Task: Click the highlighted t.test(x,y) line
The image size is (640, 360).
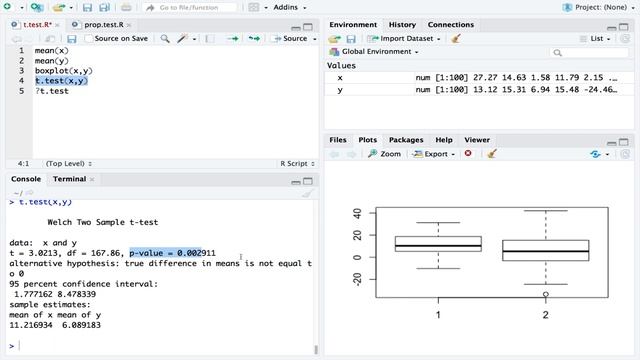Action: [61, 81]
